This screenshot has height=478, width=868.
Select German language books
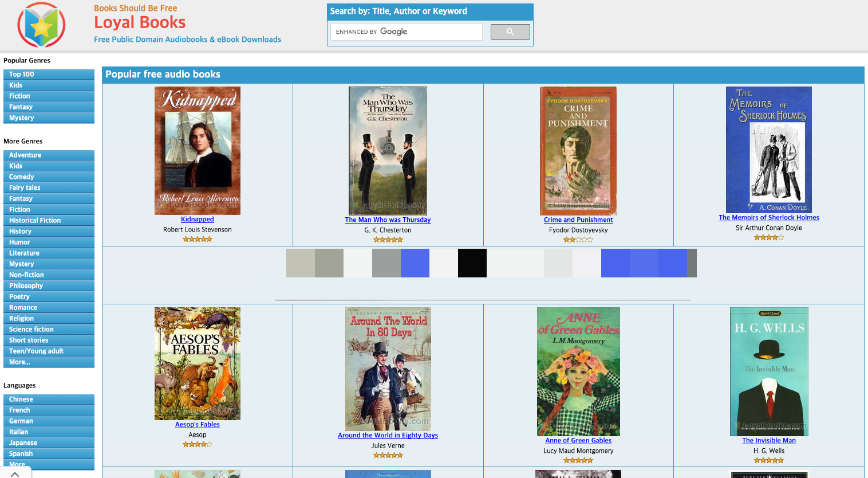[x=49, y=421]
